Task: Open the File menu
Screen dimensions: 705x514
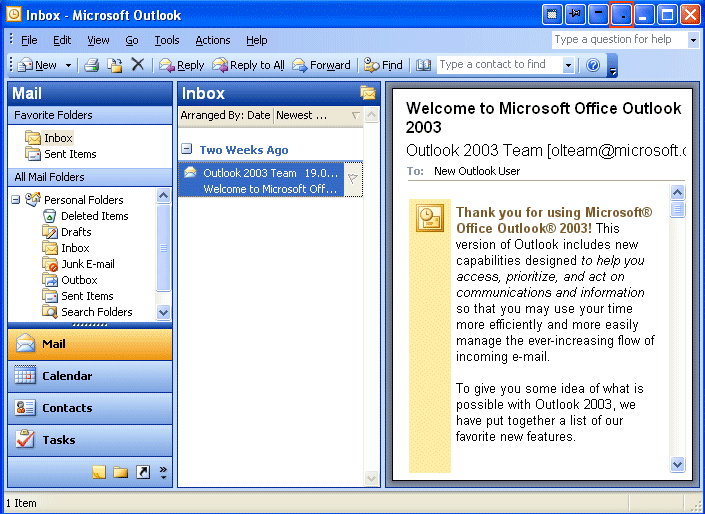Action: pos(29,40)
